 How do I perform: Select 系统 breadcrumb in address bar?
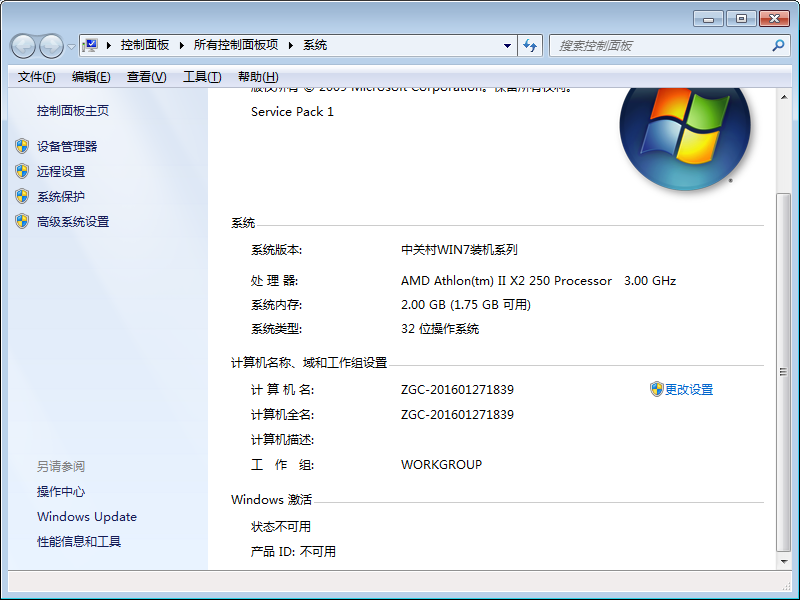(315, 45)
